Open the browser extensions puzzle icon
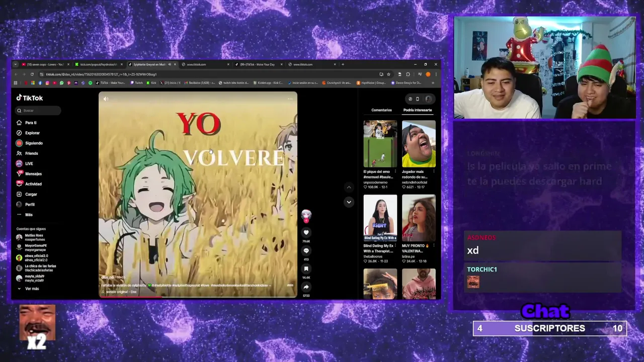644x362 pixels. click(408, 74)
